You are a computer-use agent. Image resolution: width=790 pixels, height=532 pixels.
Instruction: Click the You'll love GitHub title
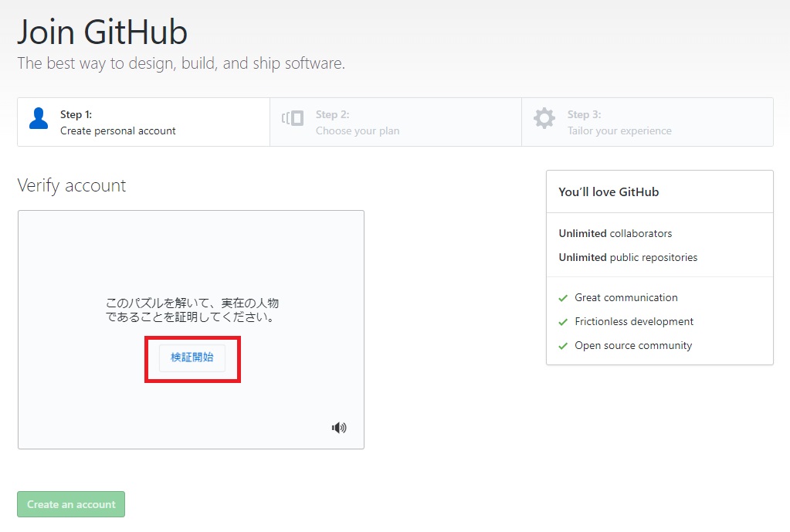point(609,192)
